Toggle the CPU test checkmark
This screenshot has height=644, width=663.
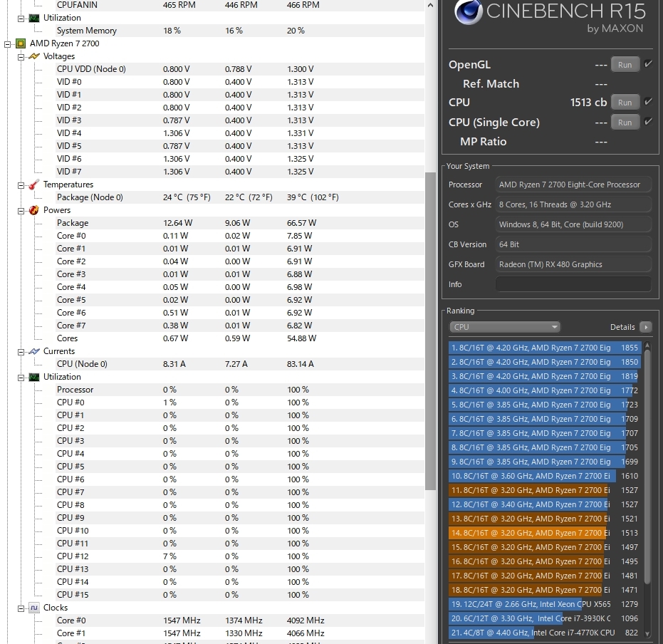pyautogui.click(x=648, y=101)
